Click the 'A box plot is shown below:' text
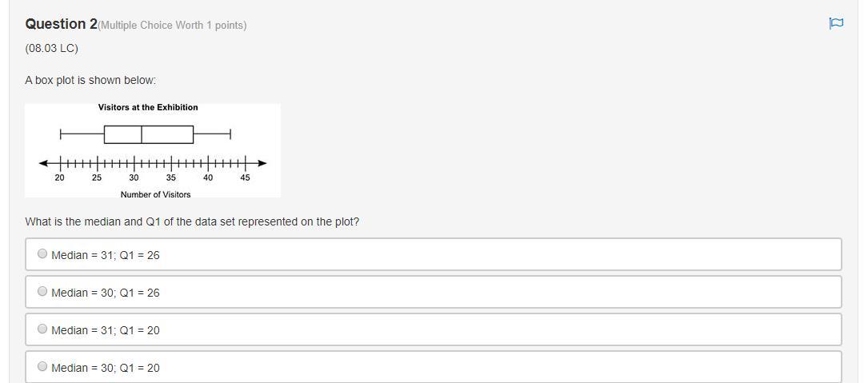 (90, 80)
